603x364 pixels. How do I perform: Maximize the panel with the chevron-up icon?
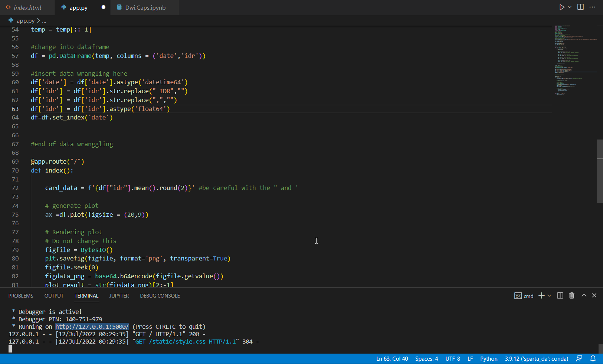584,295
